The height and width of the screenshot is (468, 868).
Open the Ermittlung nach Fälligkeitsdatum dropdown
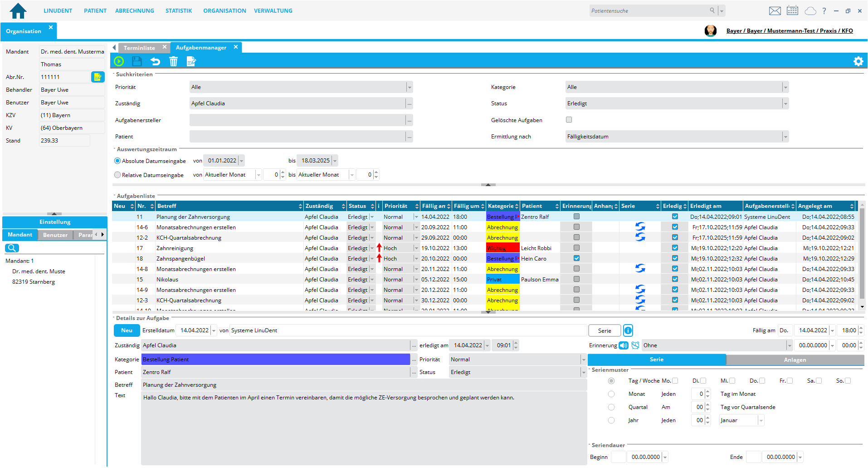tap(785, 137)
